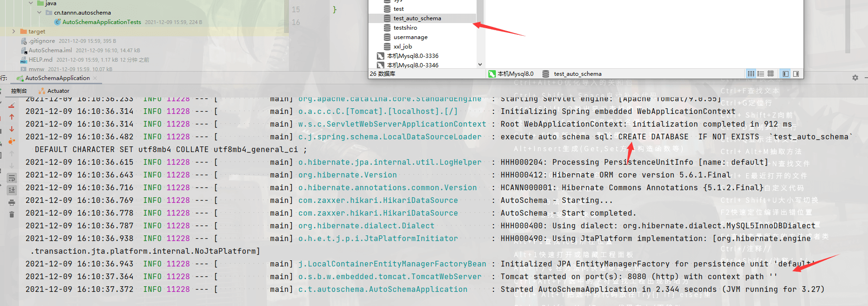This screenshot has width=868, height=306.
Task: Click line number 16 in editor gutter
Action: [x=295, y=22]
